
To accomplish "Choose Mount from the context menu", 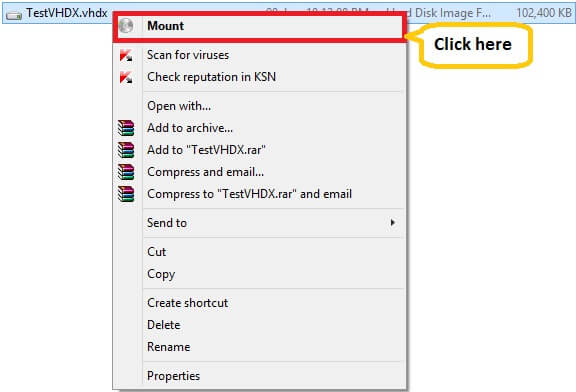I will pyautogui.click(x=260, y=26).
